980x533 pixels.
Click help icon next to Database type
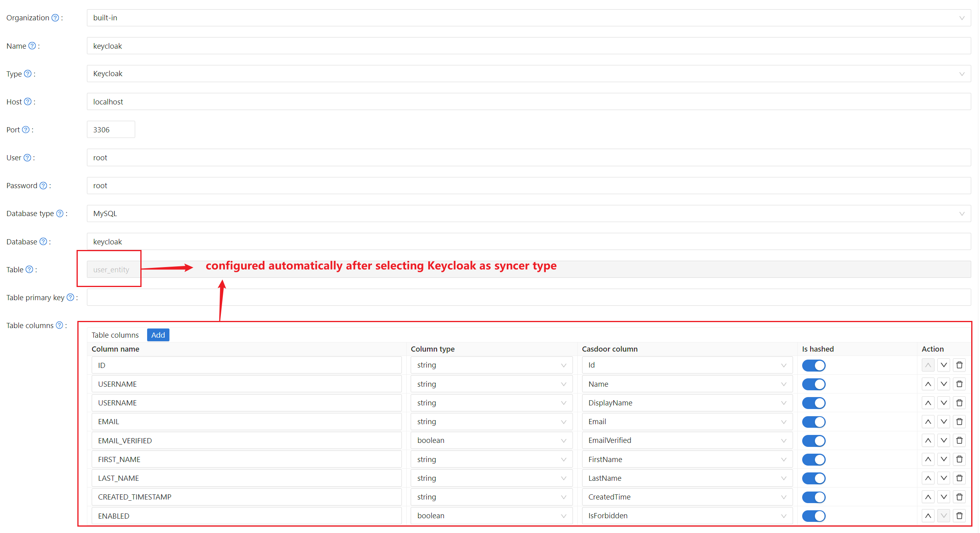tap(60, 214)
